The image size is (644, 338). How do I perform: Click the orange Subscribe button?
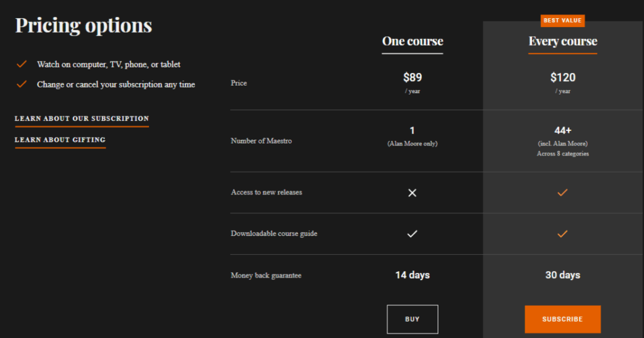click(x=562, y=319)
